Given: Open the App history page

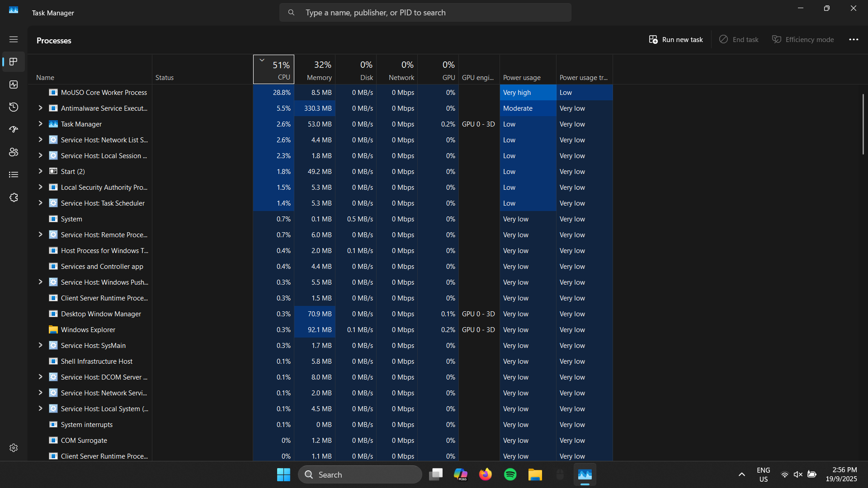Looking at the screenshot, I should [14, 107].
